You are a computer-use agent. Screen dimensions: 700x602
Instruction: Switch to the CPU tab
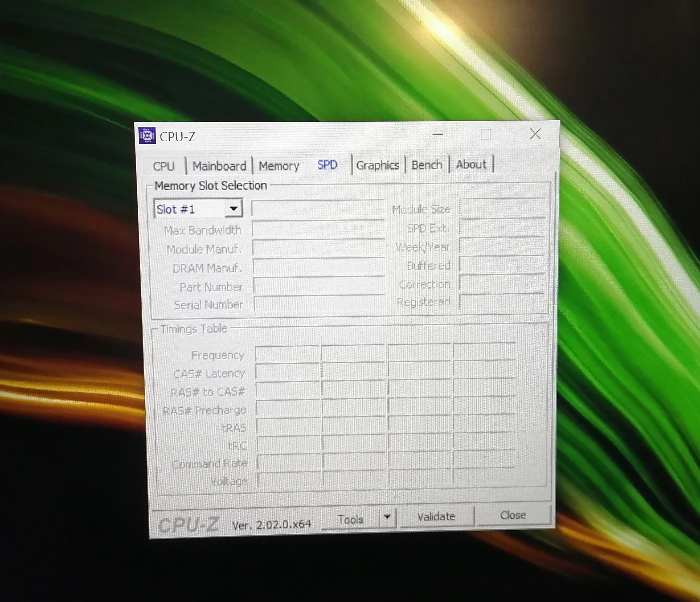[164, 166]
